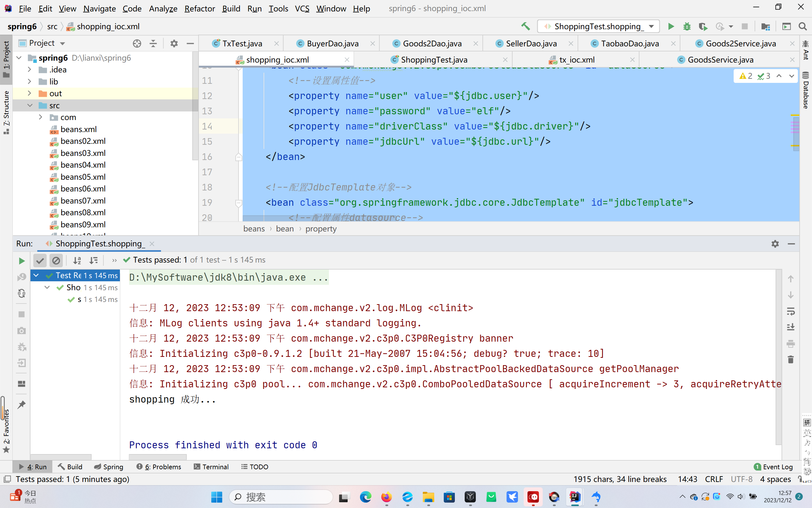Expand the .idea folder

(29, 70)
